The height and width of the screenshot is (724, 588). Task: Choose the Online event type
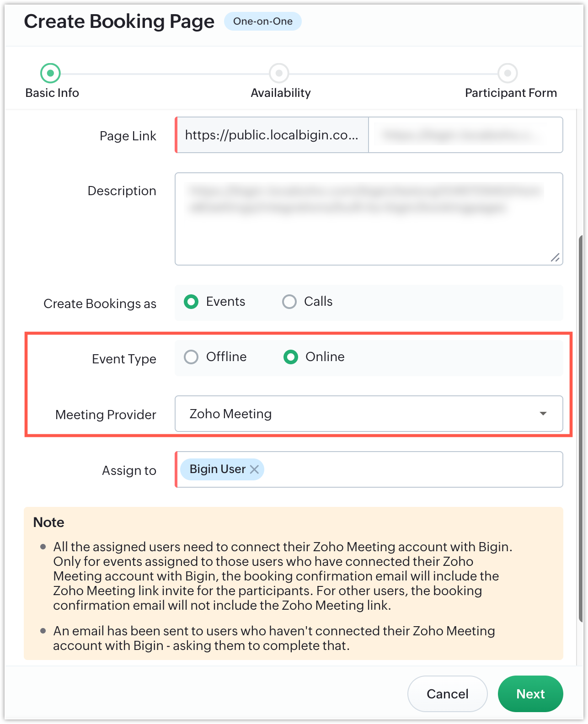click(291, 357)
